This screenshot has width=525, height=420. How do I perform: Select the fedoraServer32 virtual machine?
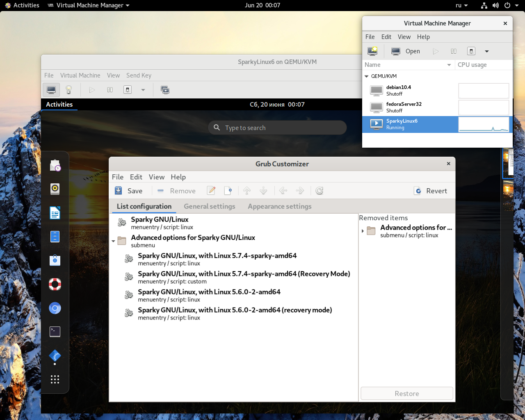click(x=437, y=107)
